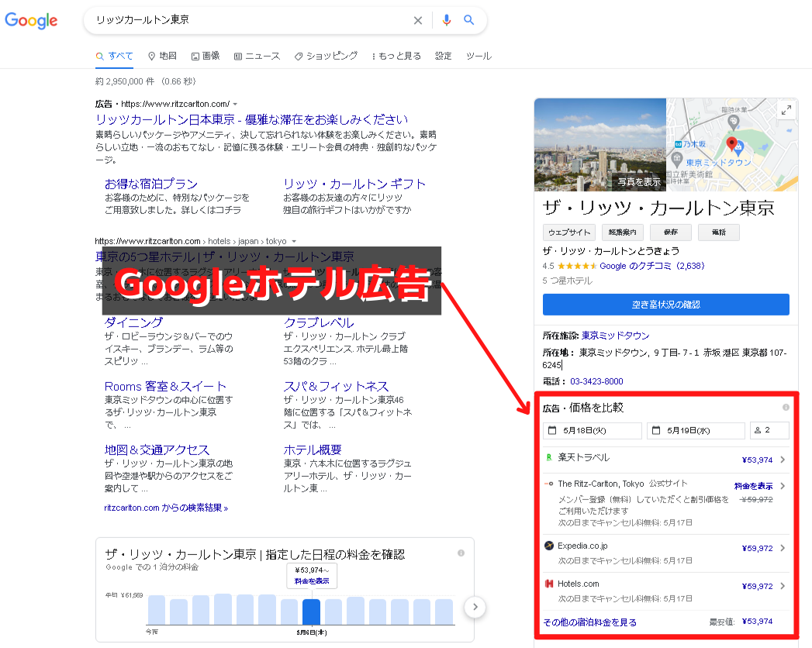The height and width of the screenshot is (648, 812).
Task: Click the 電話 button
Action: pos(719,233)
